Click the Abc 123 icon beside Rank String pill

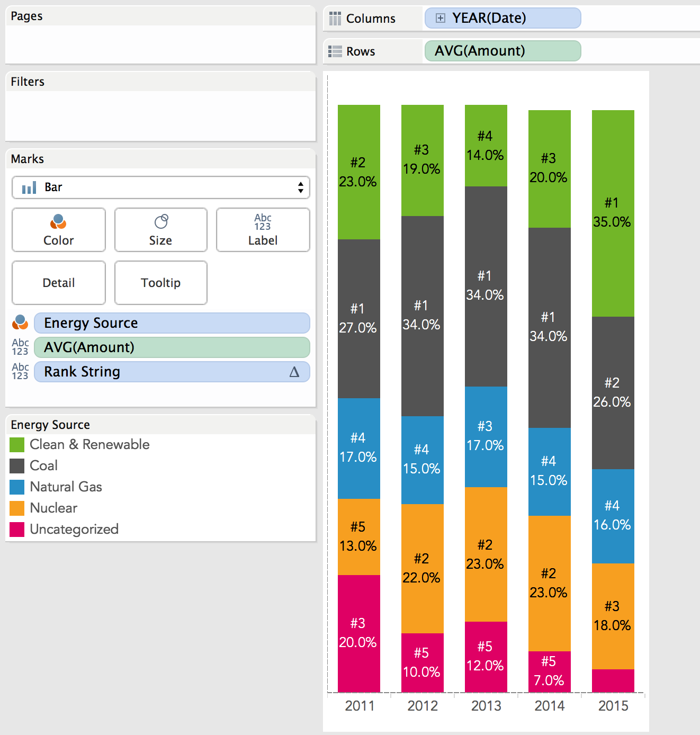20,371
